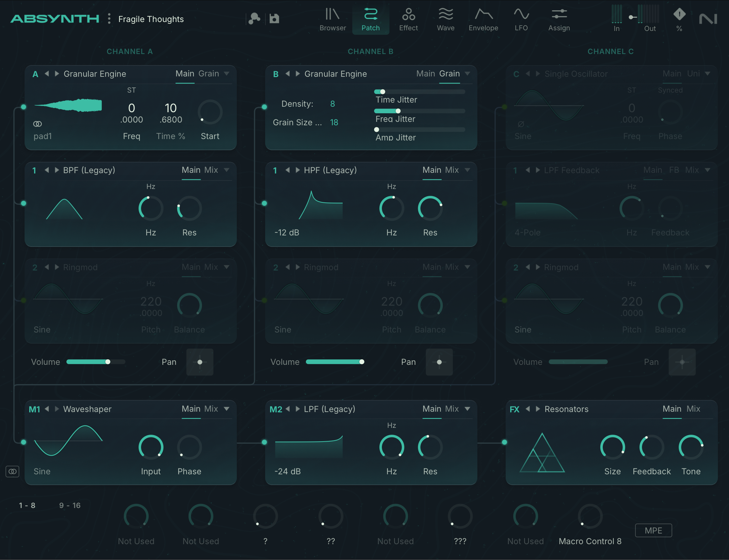Open dropdown arrow of Channel A Granular Engine
This screenshot has height=560, width=729.
click(x=227, y=74)
